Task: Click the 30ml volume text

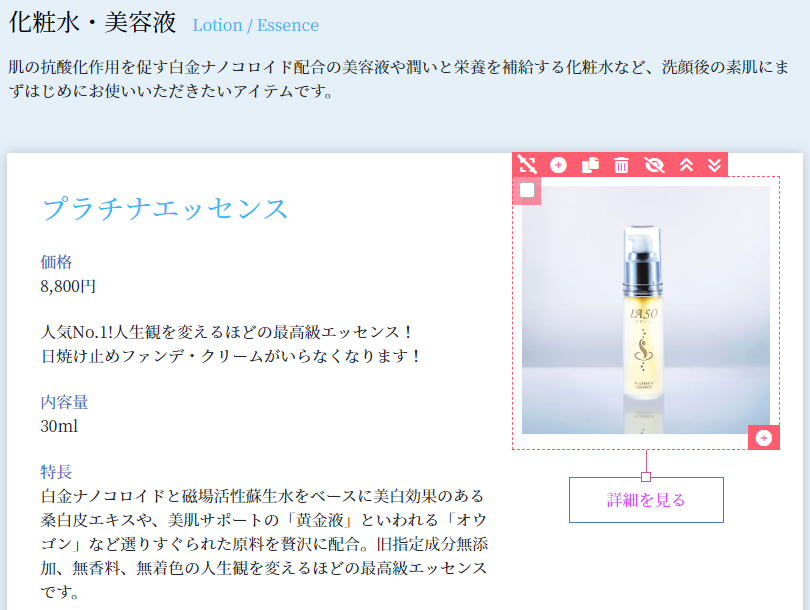Action: point(59,426)
